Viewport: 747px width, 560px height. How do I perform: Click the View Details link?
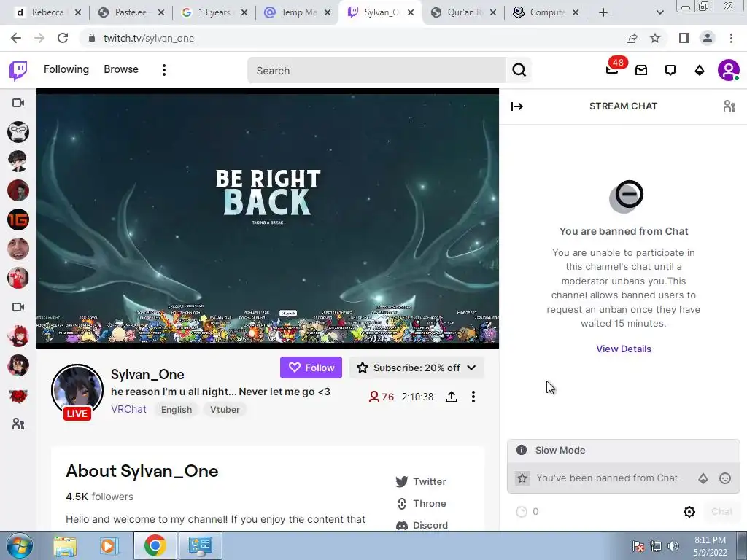click(624, 349)
